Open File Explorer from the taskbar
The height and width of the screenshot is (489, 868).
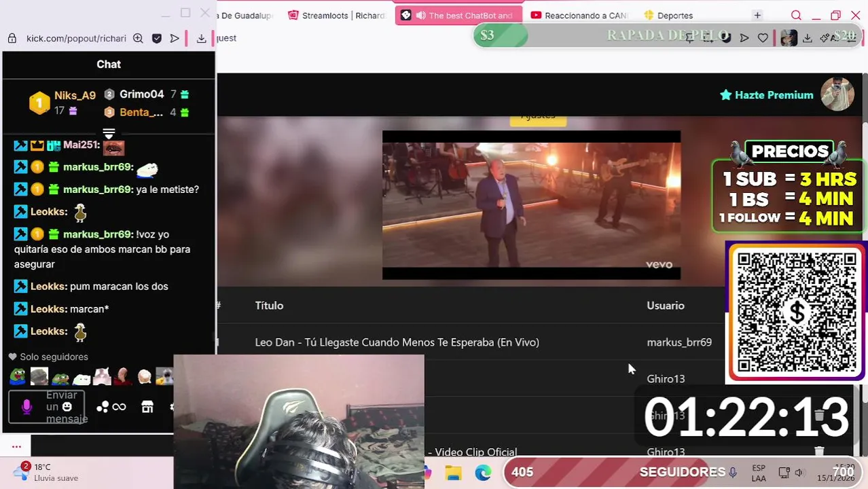point(454,473)
